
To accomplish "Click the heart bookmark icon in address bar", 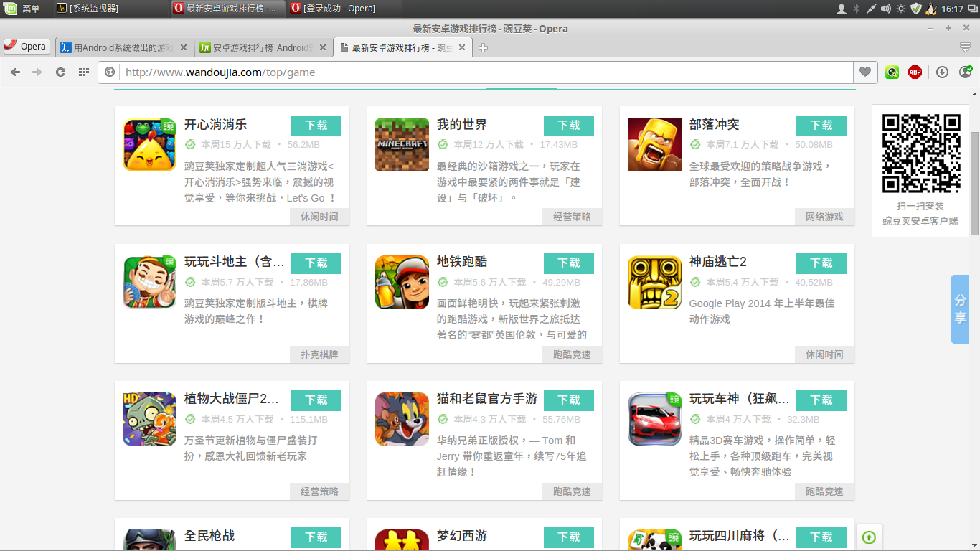I will tap(865, 72).
